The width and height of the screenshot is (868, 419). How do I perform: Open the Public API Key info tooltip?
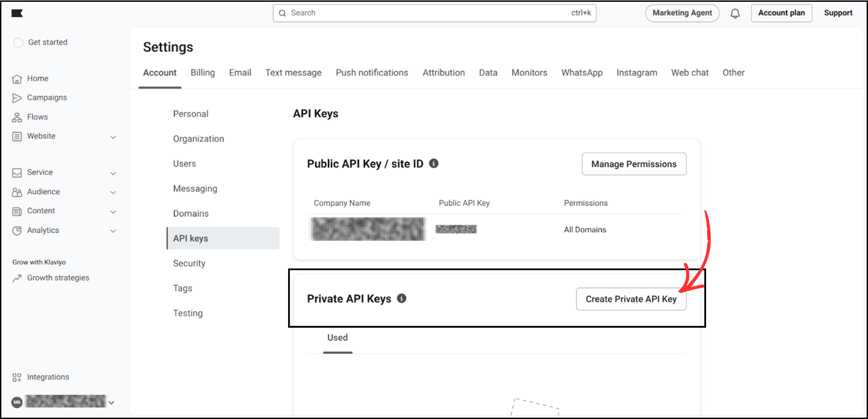point(434,163)
